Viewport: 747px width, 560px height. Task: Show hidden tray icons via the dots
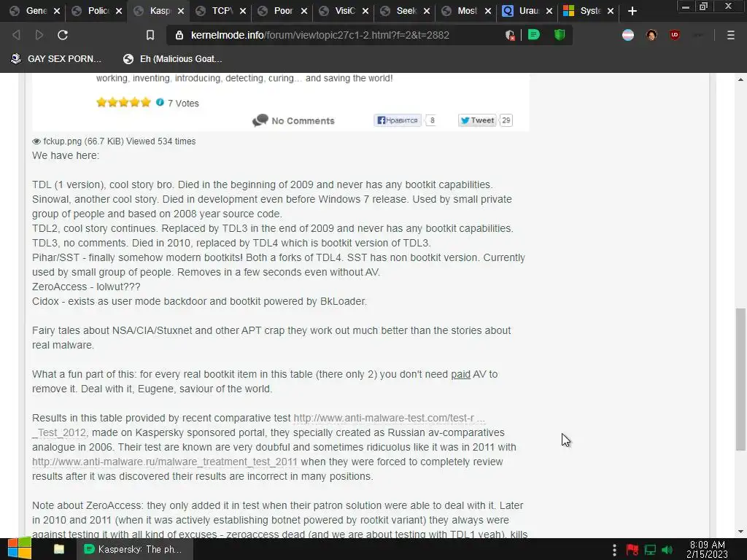(x=614, y=550)
